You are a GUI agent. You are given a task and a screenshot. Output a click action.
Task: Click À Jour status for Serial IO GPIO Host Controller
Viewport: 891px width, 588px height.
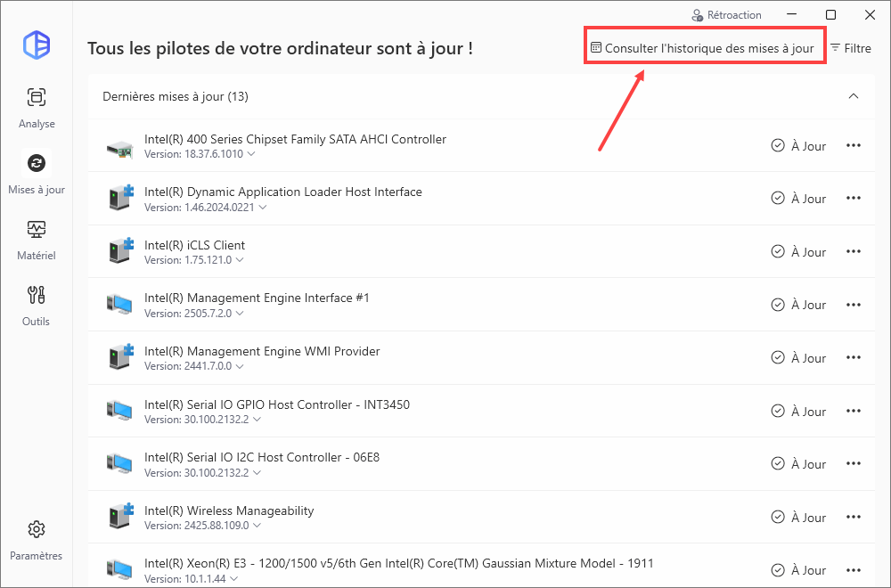pyautogui.click(x=798, y=412)
